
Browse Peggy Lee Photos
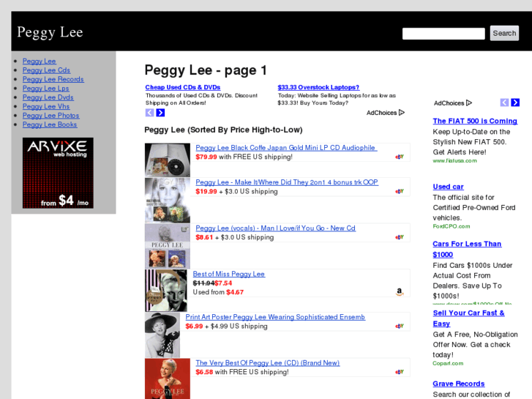(51, 116)
